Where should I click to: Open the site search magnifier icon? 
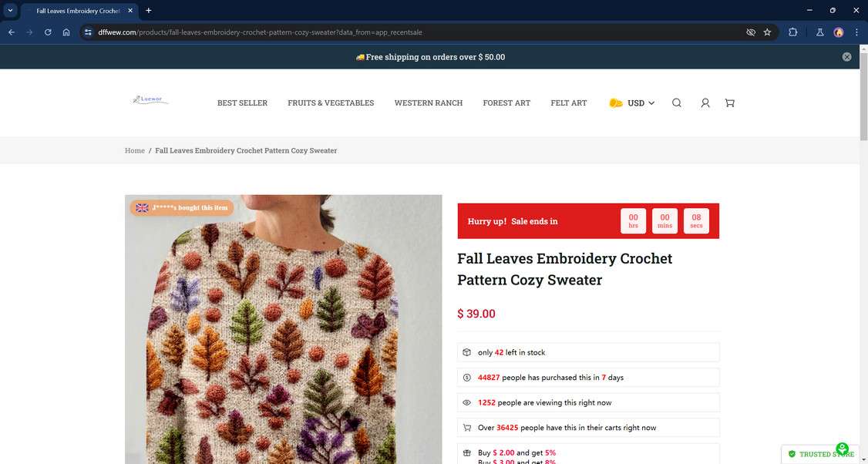[676, 103]
